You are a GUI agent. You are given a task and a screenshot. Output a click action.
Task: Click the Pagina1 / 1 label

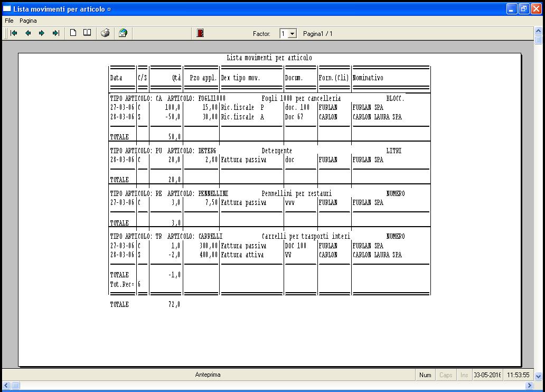(318, 34)
